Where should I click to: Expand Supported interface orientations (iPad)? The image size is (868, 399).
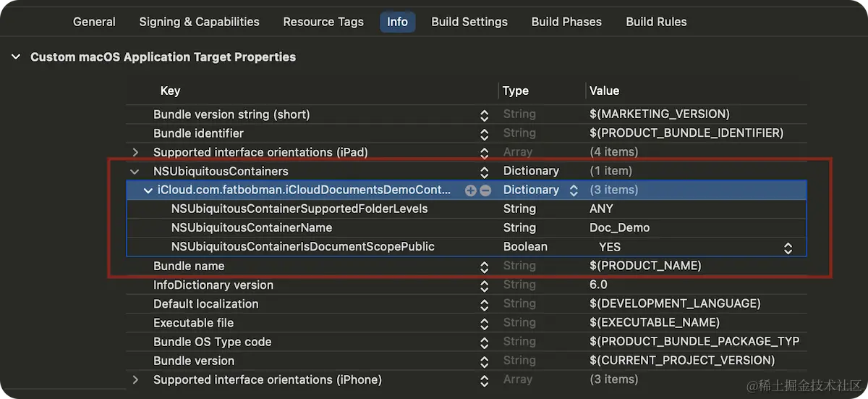pyautogui.click(x=135, y=153)
